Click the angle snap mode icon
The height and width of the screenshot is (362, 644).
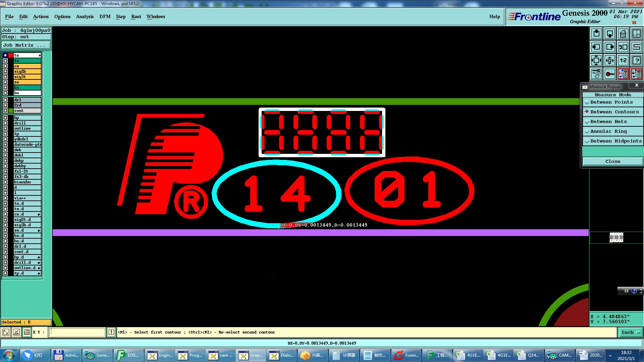click(x=16, y=332)
